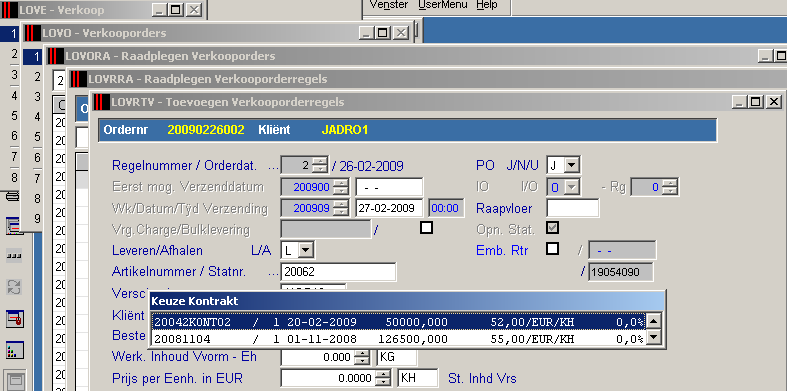Open the Venster menu
This screenshot has height=391, width=787.
click(389, 5)
